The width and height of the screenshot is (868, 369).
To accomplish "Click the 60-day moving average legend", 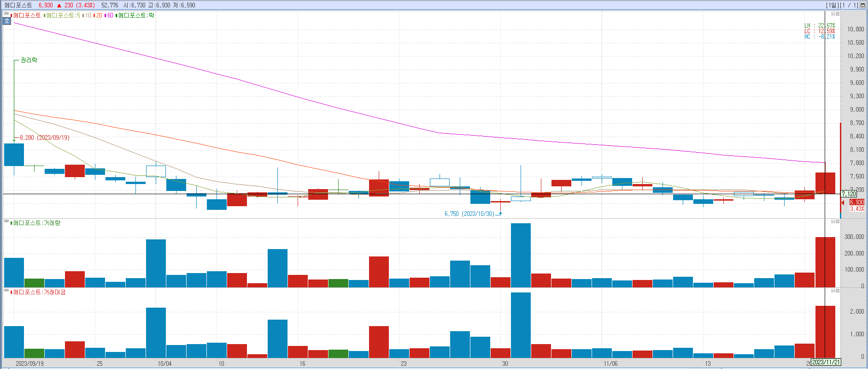I will (x=110, y=15).
